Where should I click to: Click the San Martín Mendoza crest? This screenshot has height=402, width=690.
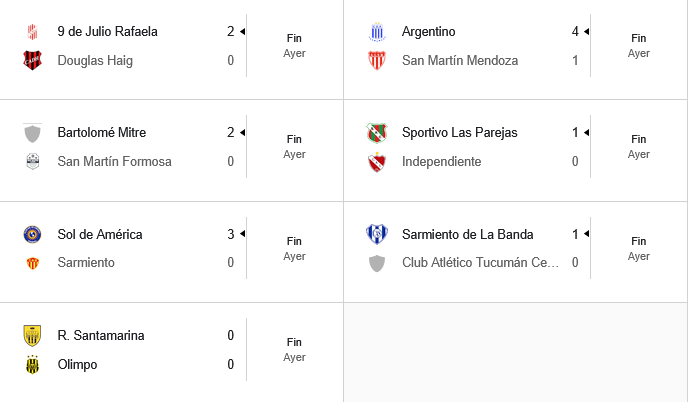377,61
